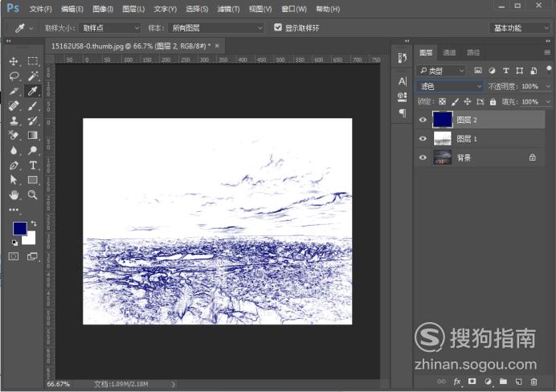Add a new adjustment layer
This screenshot has height=392, width=556.
click(488, 382)
